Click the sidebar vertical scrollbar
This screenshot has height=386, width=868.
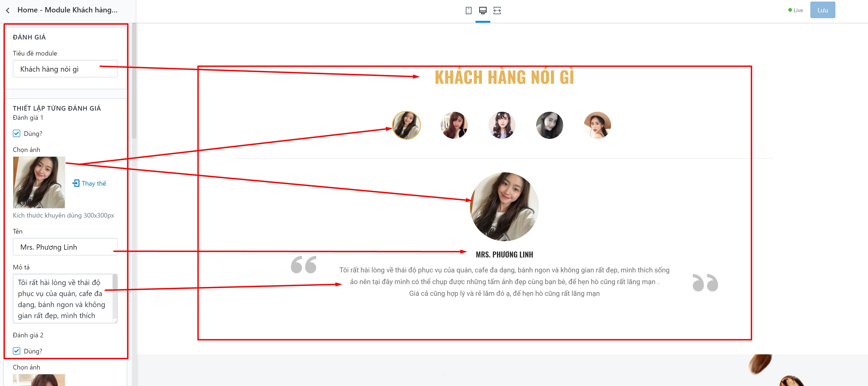coord(134,81)
